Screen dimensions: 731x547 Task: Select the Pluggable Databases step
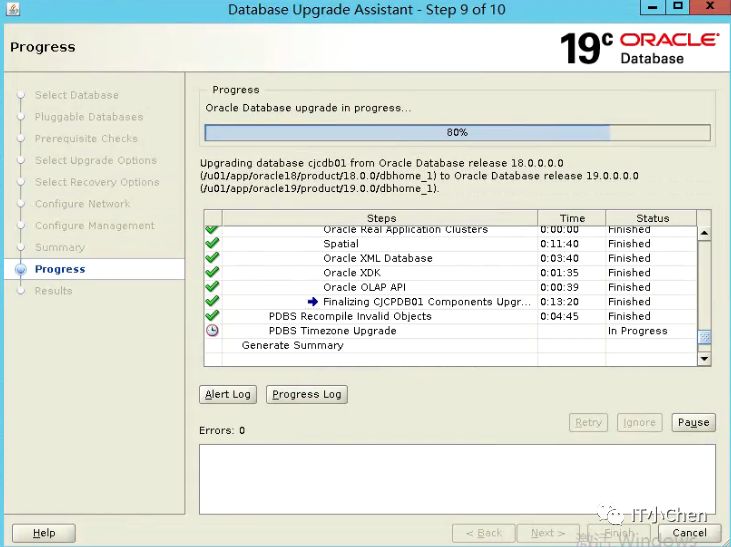[89, 117]
